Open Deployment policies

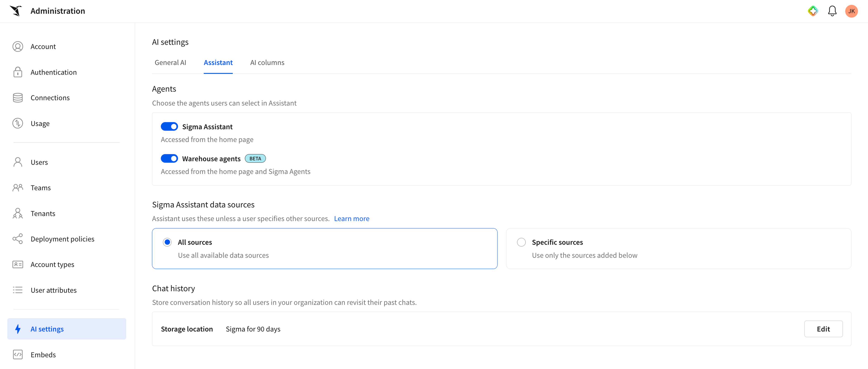pos(67,239)
